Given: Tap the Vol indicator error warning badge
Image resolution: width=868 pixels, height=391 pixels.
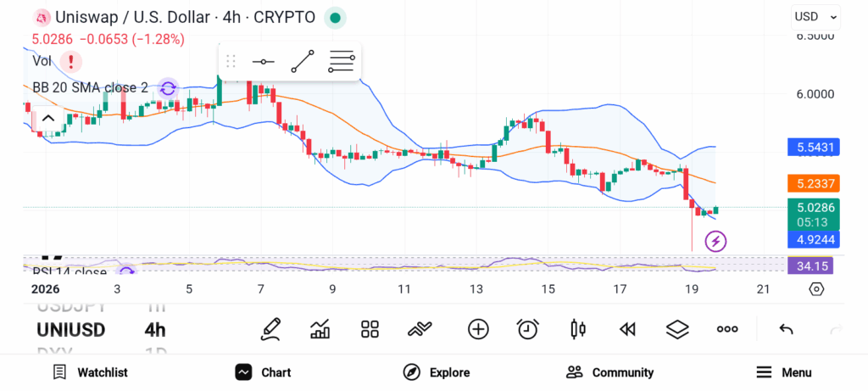Looking at the screenshot, I should (71, 61).
